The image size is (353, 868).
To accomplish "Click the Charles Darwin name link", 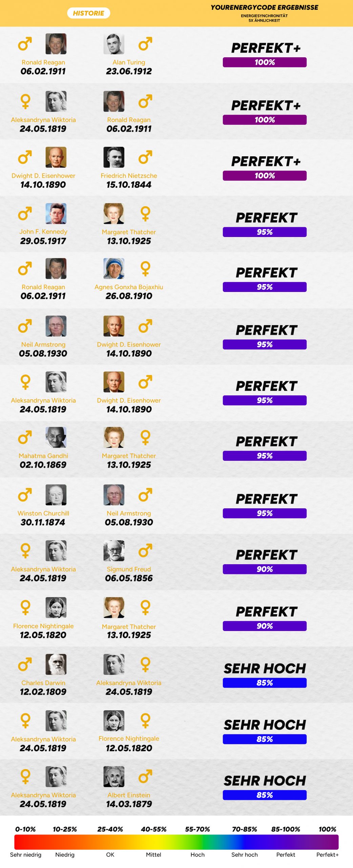I will click(x=43, y=683).
